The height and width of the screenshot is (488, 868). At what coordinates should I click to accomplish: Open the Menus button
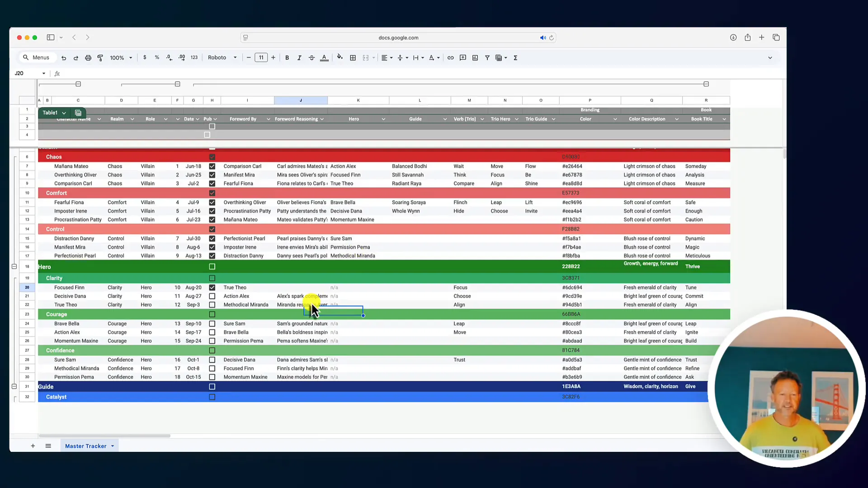click(x=36, y=57)
